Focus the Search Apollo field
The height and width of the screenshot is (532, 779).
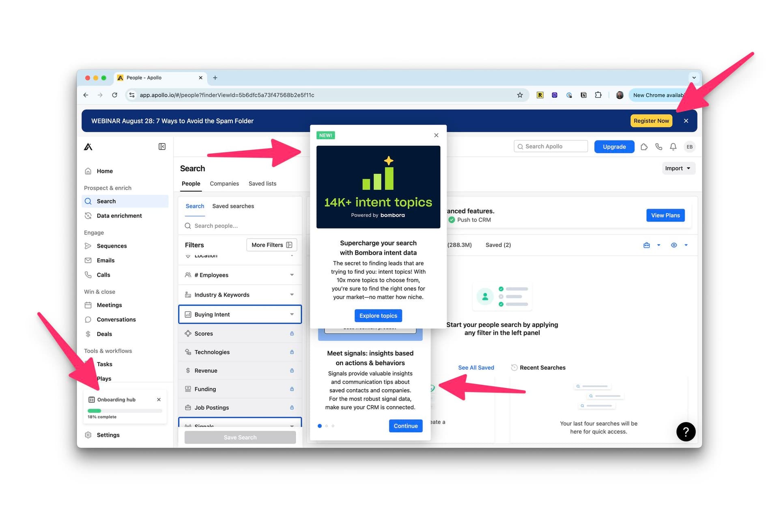click(x=551, y=146)
